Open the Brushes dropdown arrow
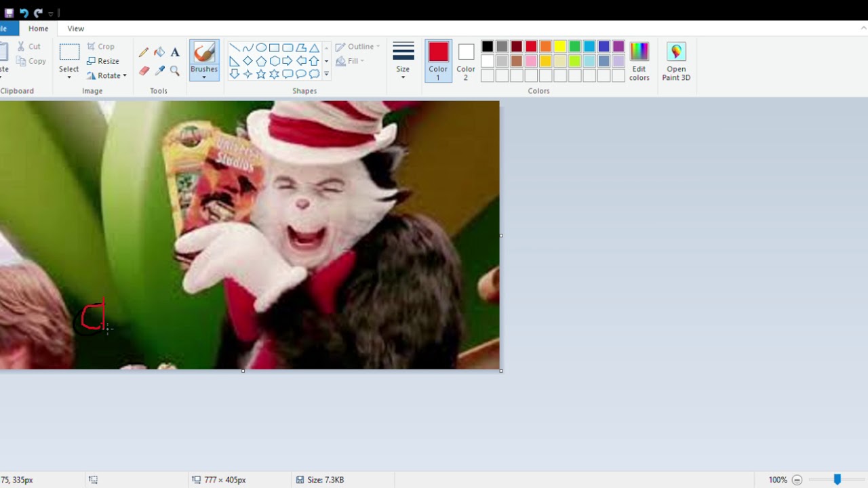The width and height of the screenshot is (868, 488). click(204, 77)
